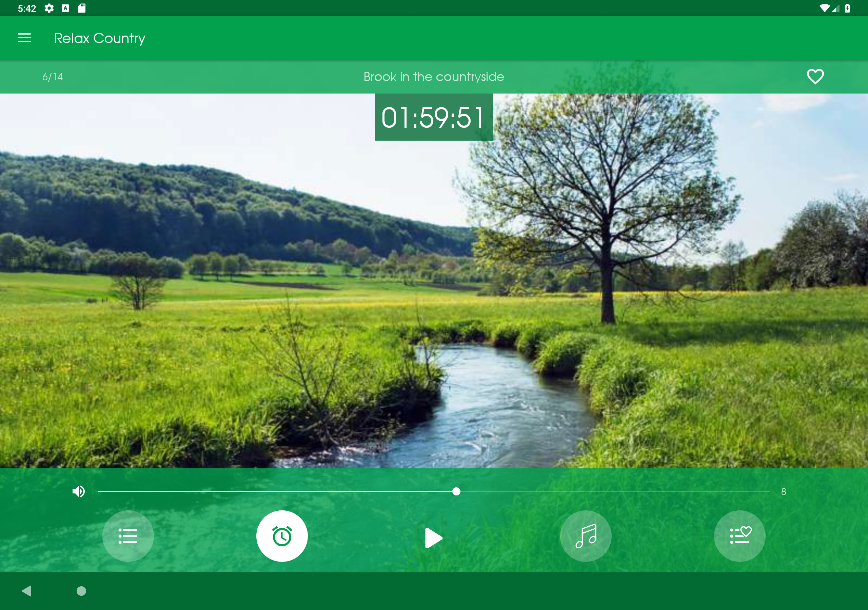Open settings gear in status bar

49,8
